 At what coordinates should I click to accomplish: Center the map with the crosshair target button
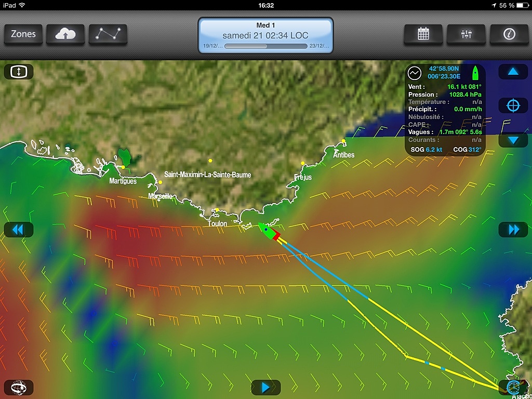point(513,105)
